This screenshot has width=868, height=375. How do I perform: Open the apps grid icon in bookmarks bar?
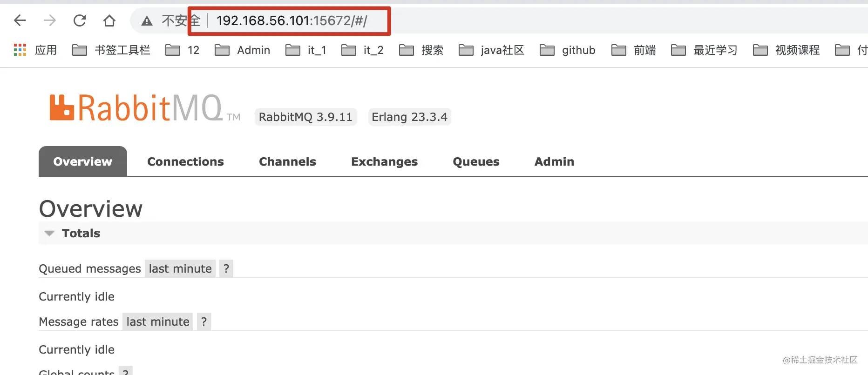coord(20,50)
